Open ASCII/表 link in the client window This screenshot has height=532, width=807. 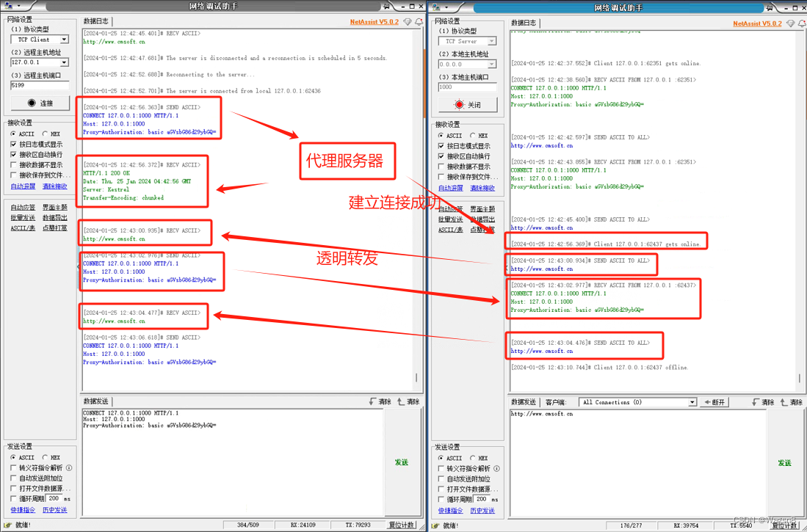(x=23, y=228)
